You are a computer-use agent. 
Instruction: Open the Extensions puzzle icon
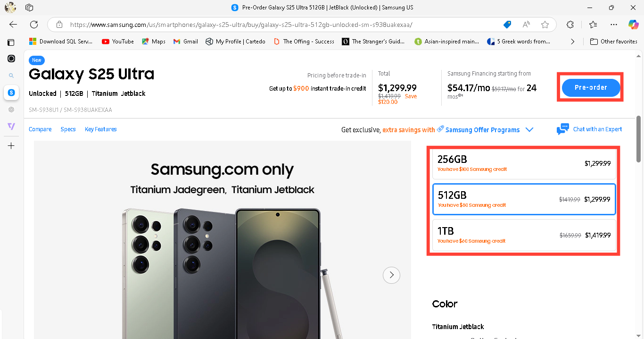click(570, 25)
